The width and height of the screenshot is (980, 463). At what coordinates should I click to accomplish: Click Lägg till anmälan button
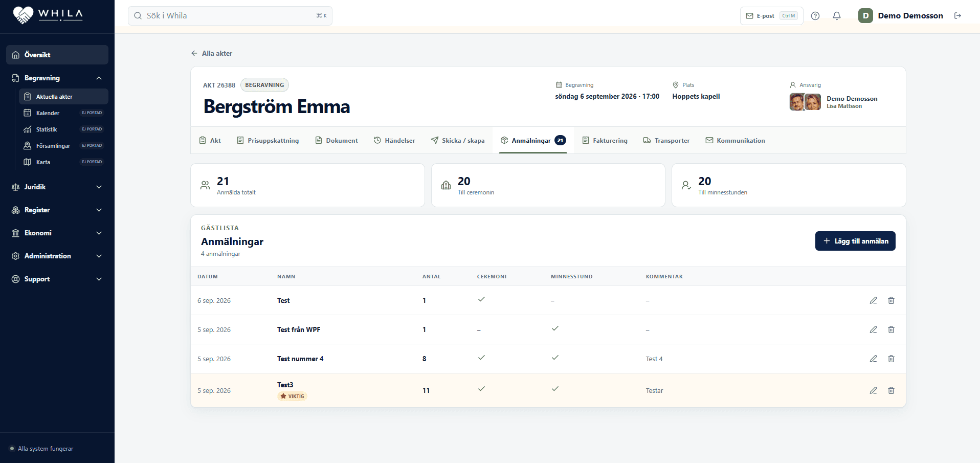[x=855, y=241]
